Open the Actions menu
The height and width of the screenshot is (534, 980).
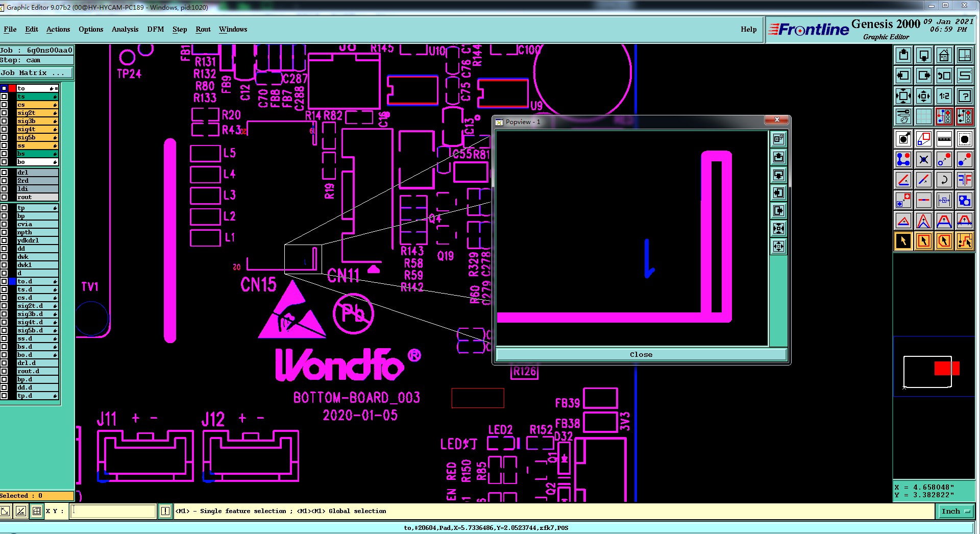pos(58,29)
